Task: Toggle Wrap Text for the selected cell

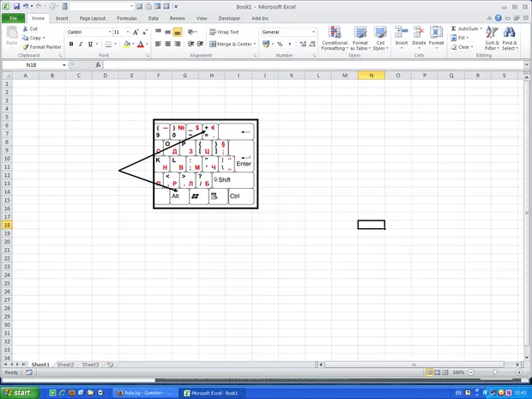Action: [x=220, y=32]
